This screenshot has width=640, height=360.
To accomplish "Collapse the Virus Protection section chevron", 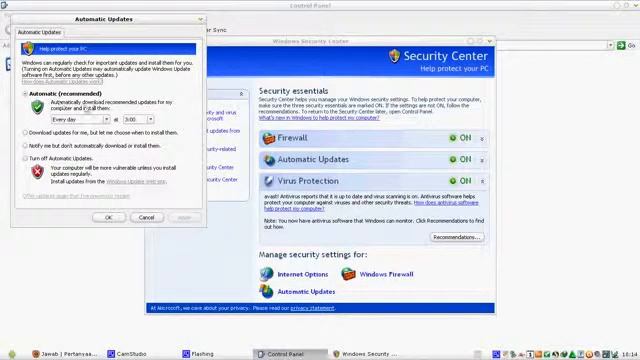I will 482,181.
